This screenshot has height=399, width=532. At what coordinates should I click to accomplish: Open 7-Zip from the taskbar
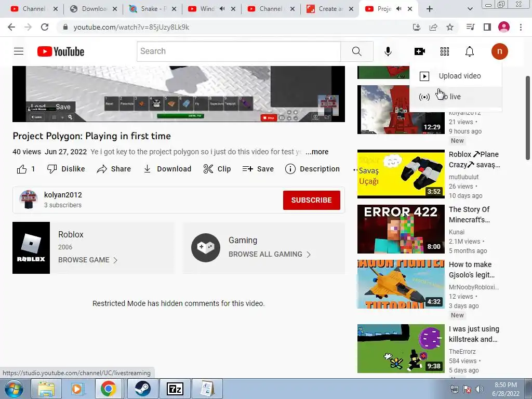pyautogui.click(x=175, y=389)
